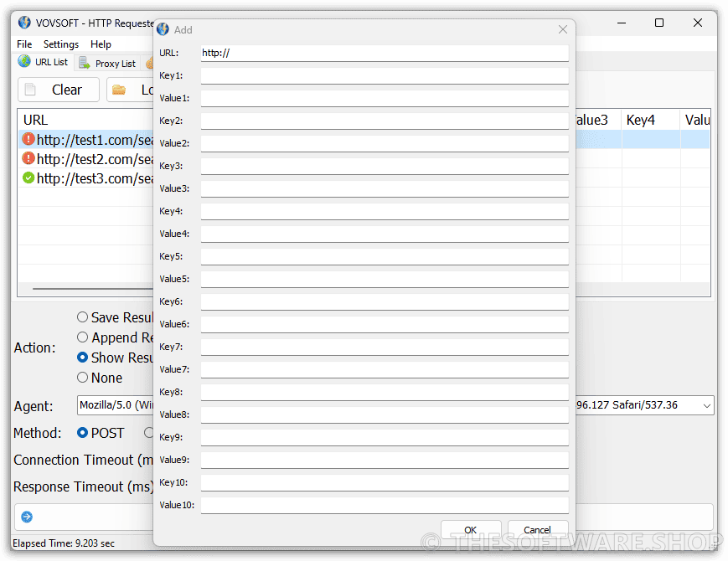Focus the Key3 input field
Screen dimensions: 728x561
point(385,166)
